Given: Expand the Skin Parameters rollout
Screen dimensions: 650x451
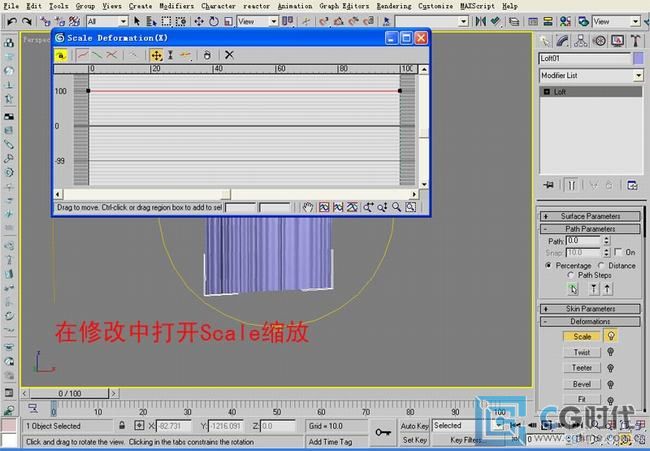Looking at the screenshot, I should (x=590, y=308).
